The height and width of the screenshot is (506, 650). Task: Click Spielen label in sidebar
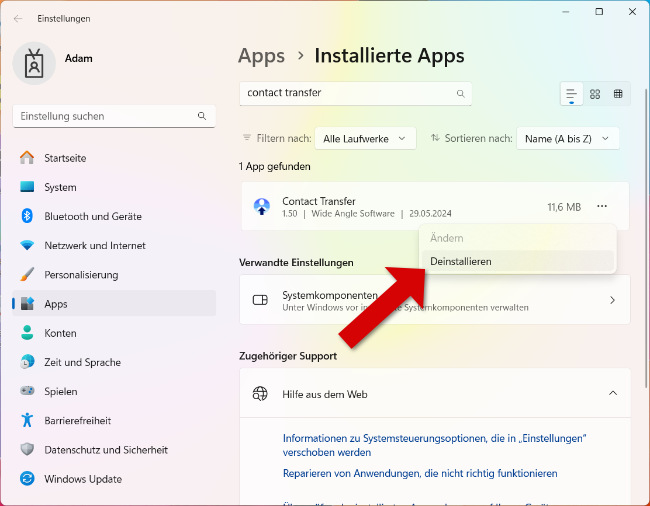pyautogui.click(x=61, y=391)
